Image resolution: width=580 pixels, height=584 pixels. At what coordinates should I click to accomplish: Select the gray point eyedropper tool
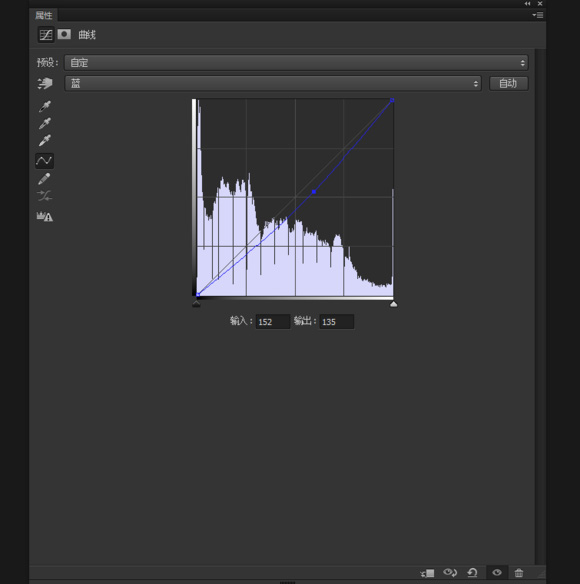point(45,123)
